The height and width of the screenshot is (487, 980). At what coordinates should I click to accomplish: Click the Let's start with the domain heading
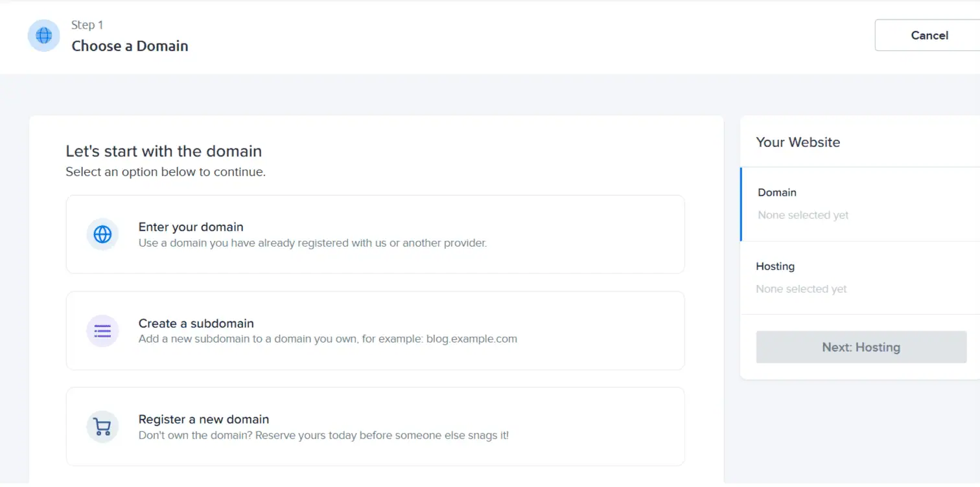click(x=164, y=152)
